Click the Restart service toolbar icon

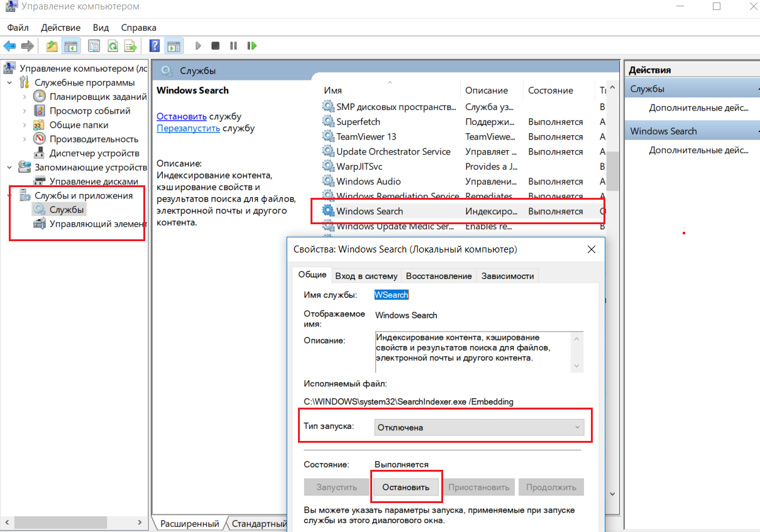(251, 46)
